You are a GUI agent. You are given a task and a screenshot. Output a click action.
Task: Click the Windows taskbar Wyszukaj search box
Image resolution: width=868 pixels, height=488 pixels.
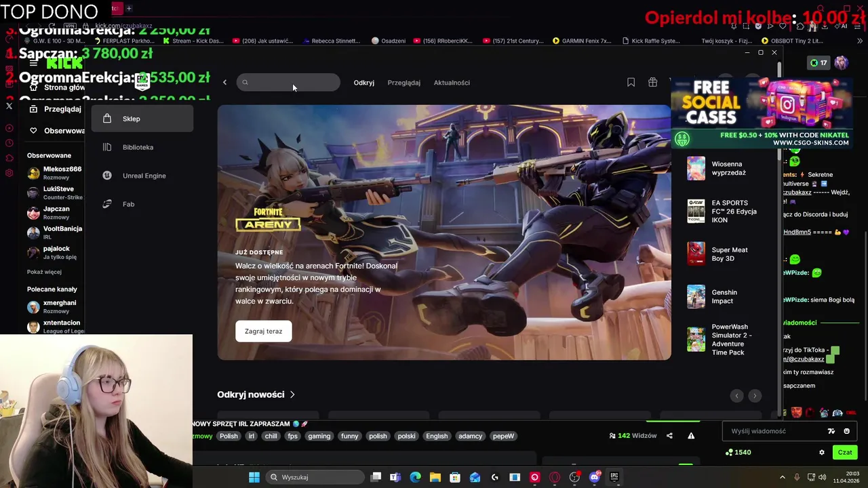314,477
